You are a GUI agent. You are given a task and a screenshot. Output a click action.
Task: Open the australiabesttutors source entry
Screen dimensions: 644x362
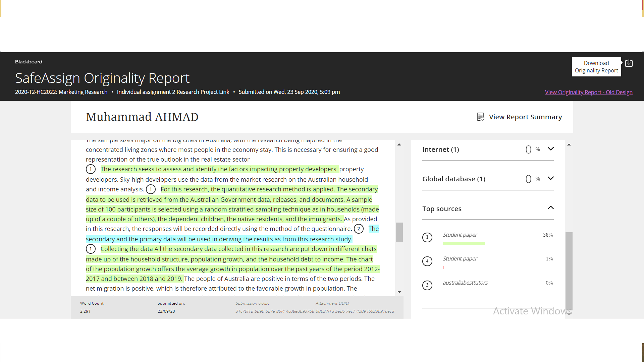coord(465,283)
